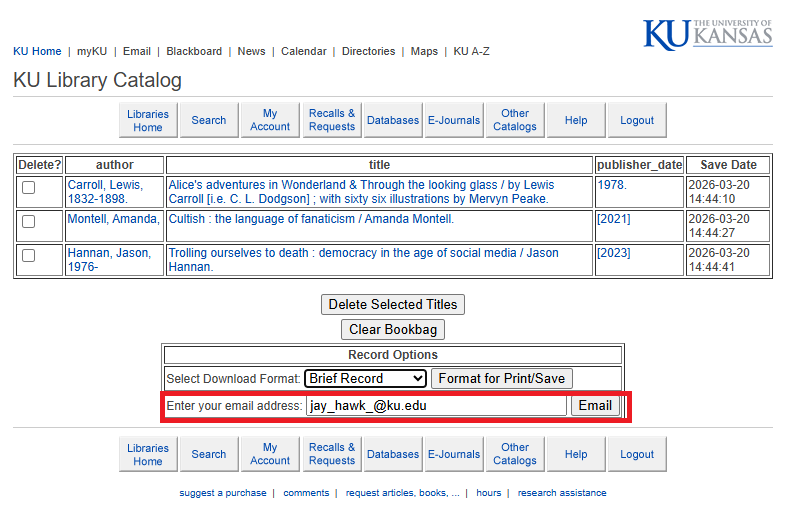Click the suggest a purchase footer link

[223, 493]
